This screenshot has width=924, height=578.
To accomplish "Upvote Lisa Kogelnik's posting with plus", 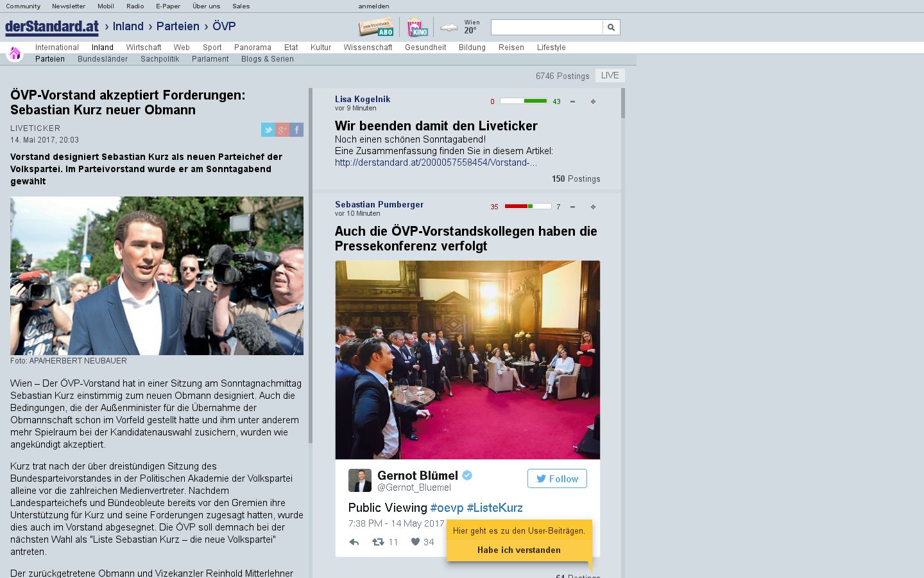I will tap(593, 101).
